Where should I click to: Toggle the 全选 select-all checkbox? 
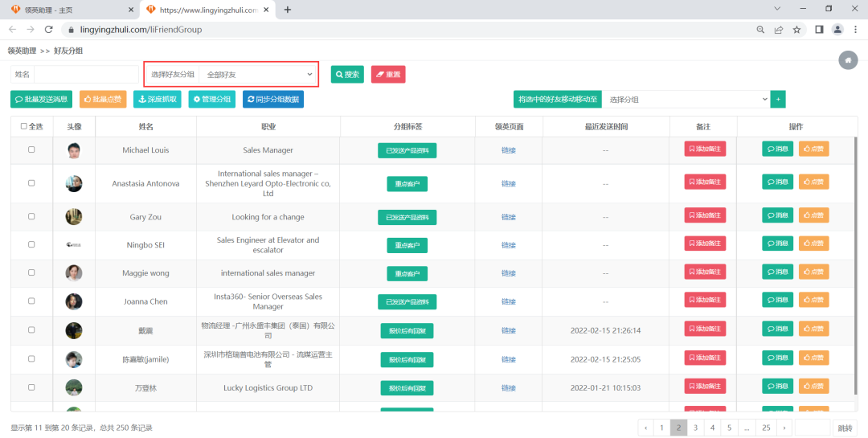(24, 126)
